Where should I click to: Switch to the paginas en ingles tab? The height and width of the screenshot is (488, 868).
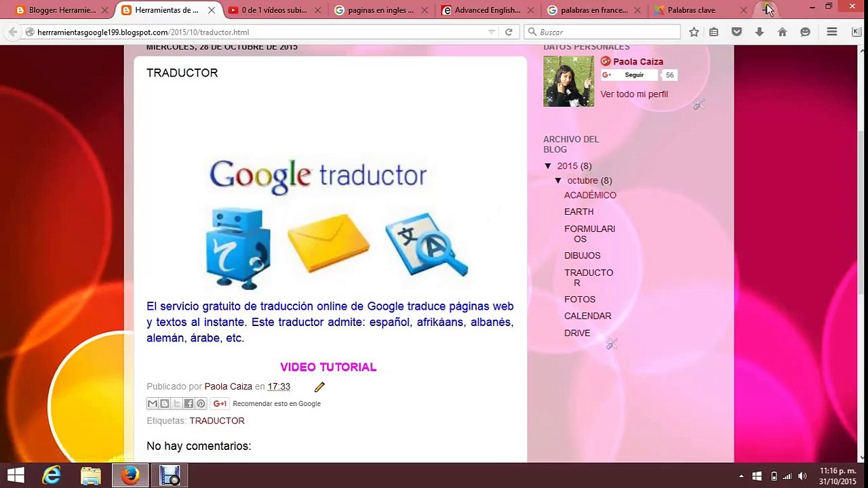coord(381,10)
